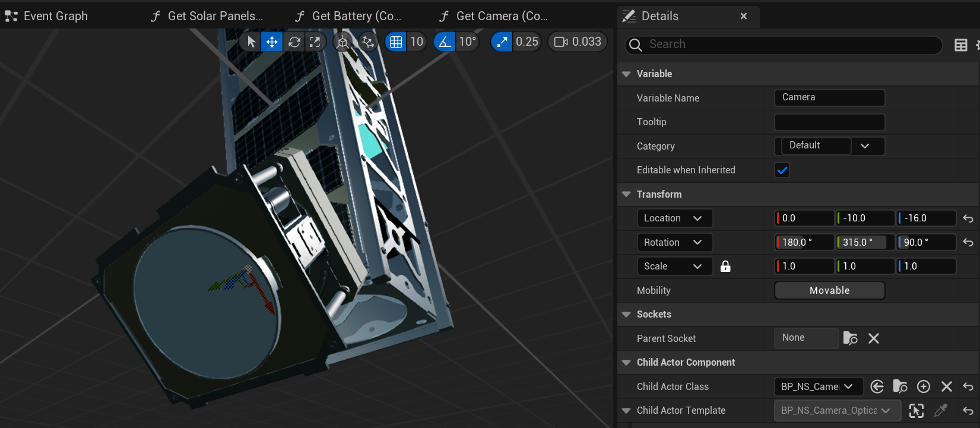Adjust Rotation Y slider value 315.0°
980x428 pixels.
click(865, 242)
